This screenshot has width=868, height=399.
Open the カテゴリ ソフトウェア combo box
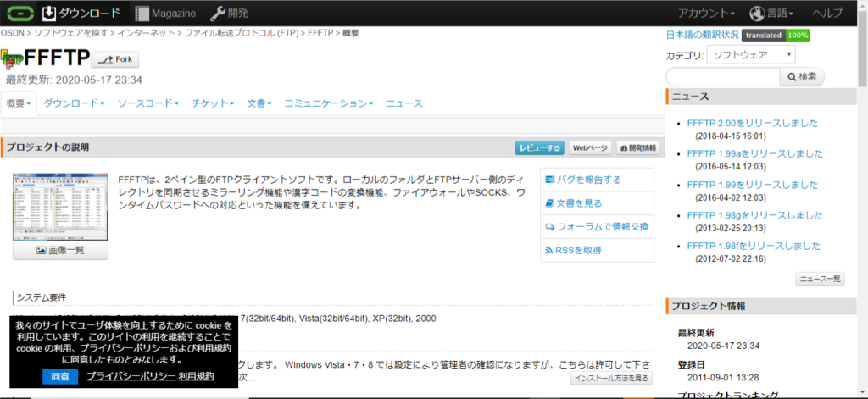[x=751, y=55]
